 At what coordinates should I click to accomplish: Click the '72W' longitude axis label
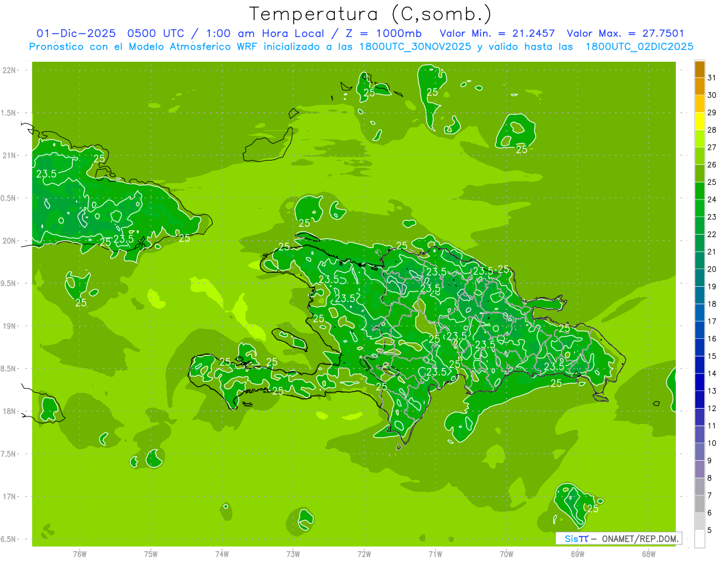pos(364,554)
